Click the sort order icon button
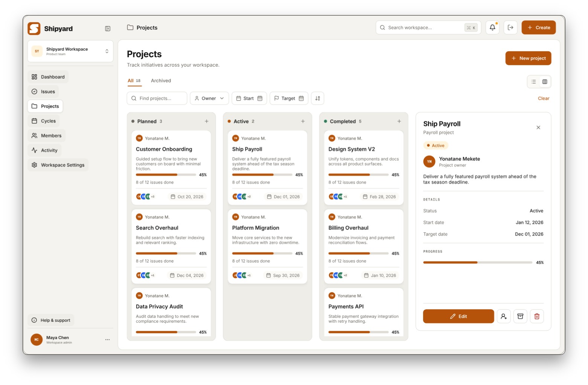Viewport: 588px width, 385px height. [318, 98]
